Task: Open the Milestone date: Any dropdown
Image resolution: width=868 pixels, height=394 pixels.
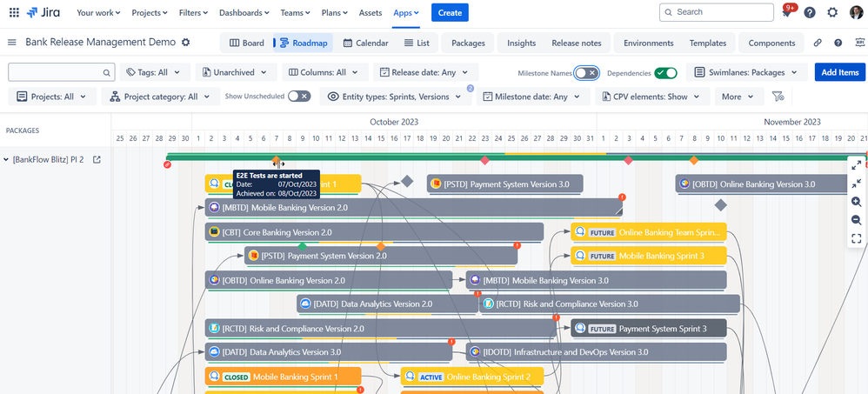Action: point(533,97)
